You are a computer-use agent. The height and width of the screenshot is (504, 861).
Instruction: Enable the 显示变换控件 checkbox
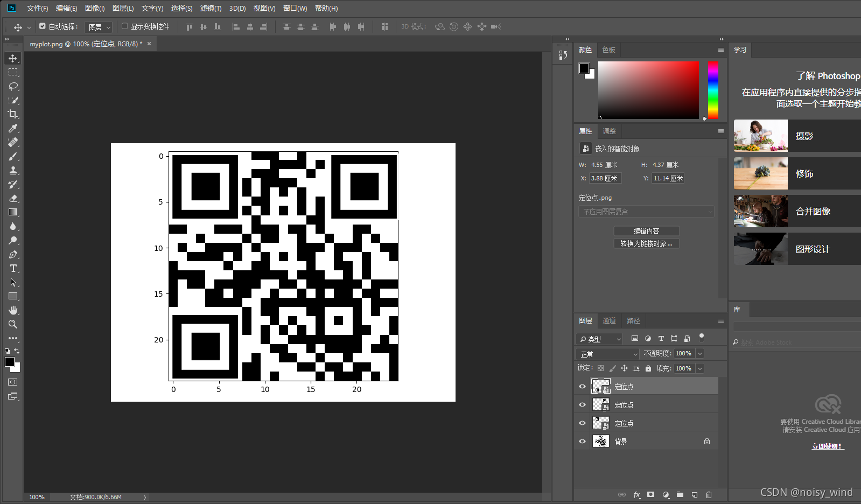click(x=124, y=26)
